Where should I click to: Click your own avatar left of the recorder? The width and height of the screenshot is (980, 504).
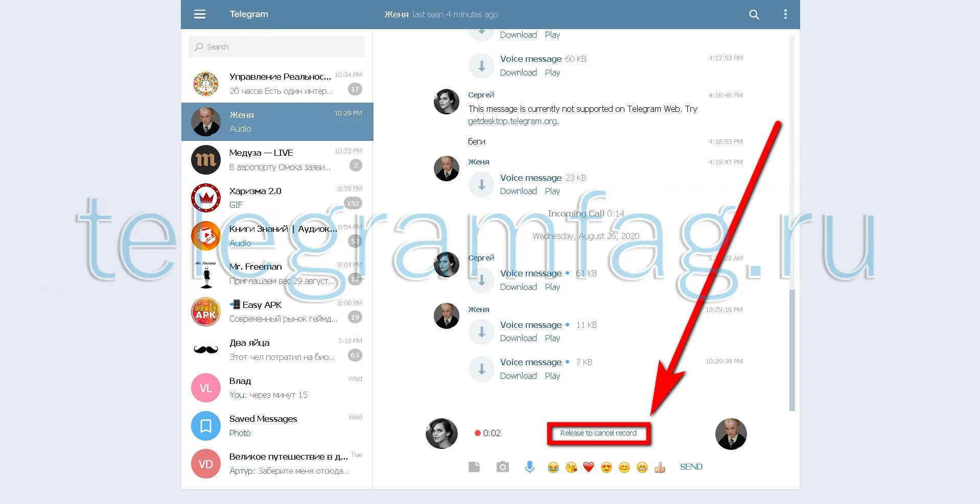tap(441, 434)
